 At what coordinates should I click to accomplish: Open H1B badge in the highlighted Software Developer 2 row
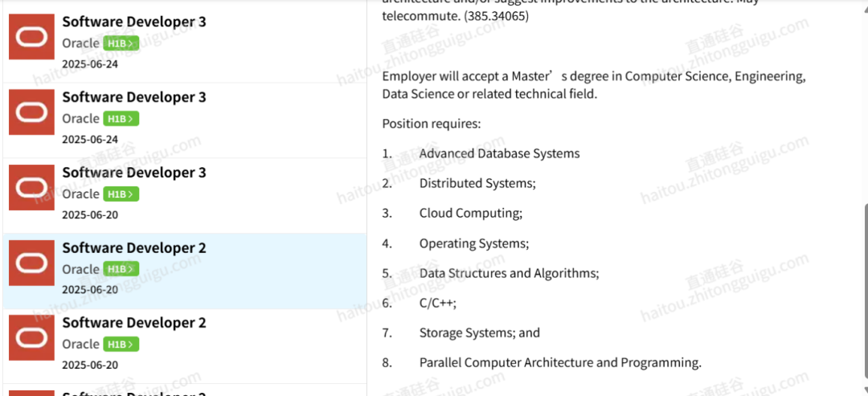[x=121, y=269]
